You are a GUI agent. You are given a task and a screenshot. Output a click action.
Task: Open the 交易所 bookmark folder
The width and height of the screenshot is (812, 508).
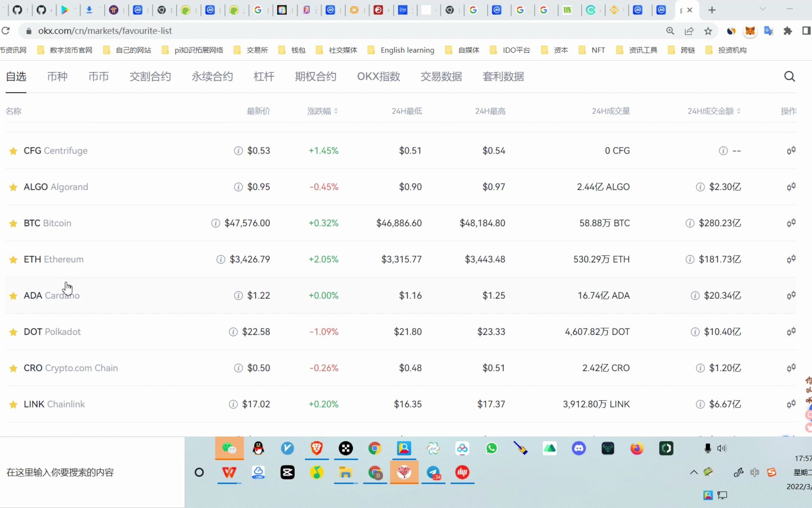pyautogui.click(x=251, y=50)
